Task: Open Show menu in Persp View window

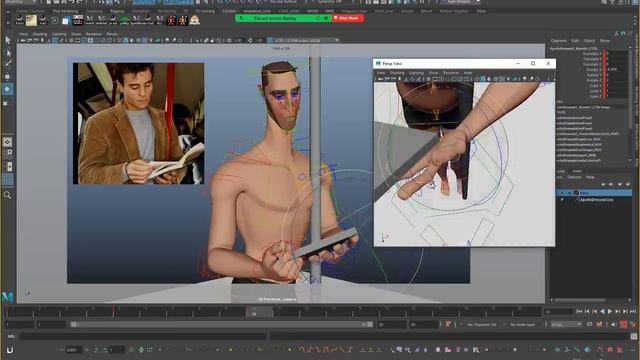Action: tap(433, 73)
